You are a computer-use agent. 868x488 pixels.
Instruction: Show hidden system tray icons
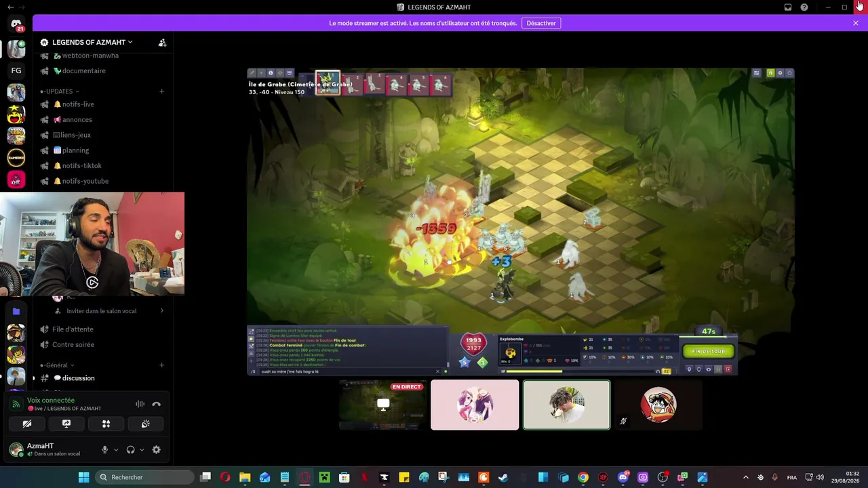(x=746, y=477)
